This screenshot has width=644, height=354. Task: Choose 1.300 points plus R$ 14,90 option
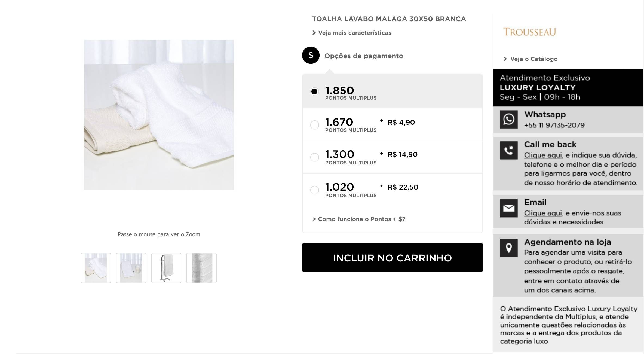click(x=314, y=157)
